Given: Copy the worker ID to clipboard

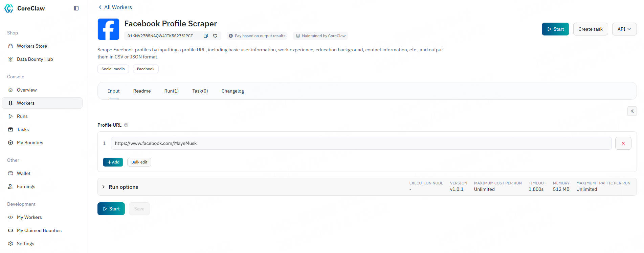Looking at the screenshot, I should [x=205, y=36].
